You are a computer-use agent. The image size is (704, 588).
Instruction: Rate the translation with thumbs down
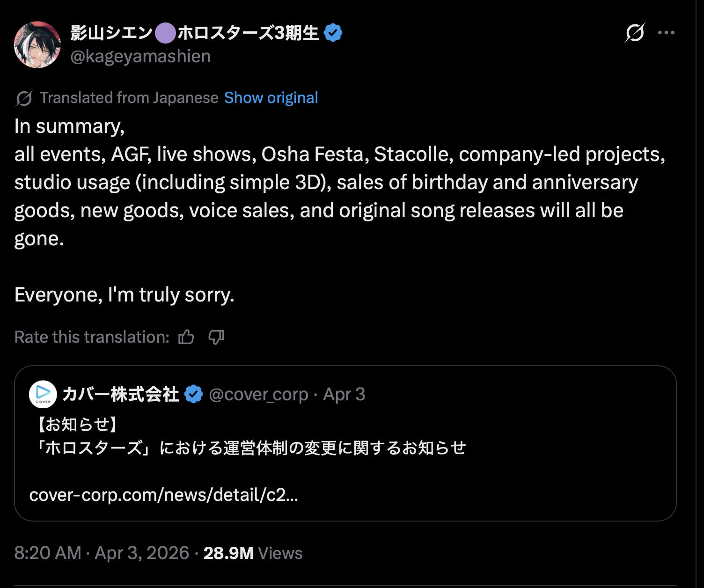(216, 337)
